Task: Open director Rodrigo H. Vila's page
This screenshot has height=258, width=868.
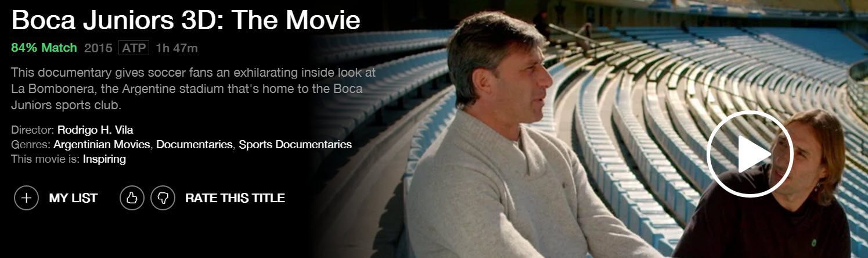Action: tap(95, 130)
